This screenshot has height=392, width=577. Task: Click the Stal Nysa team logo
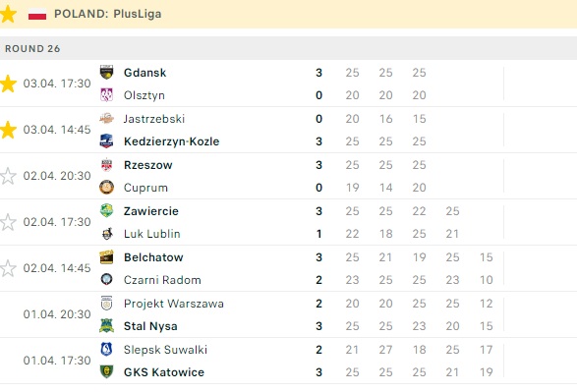(x=106, y=326)
